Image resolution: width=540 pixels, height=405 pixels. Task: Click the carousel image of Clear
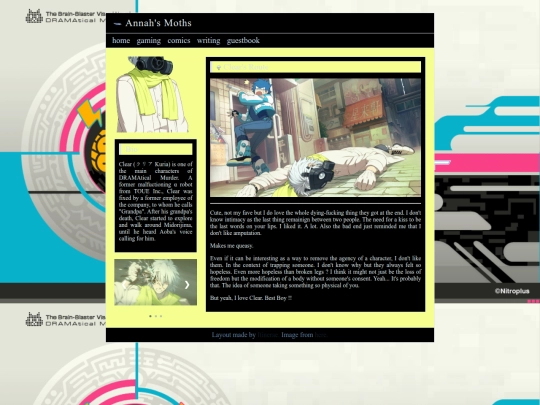pyautogui.click(x=156, y=282)
